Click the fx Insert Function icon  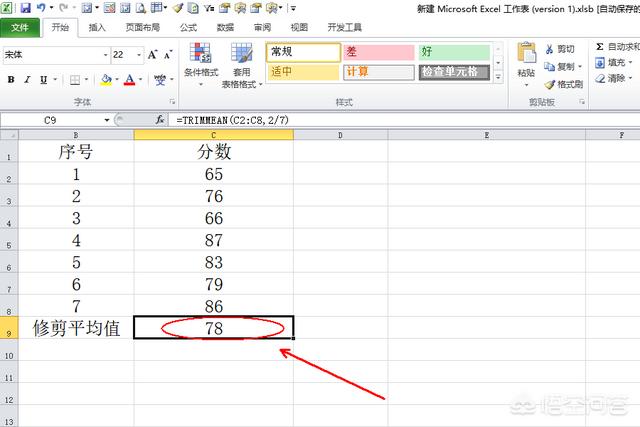[x=160, y=120]
